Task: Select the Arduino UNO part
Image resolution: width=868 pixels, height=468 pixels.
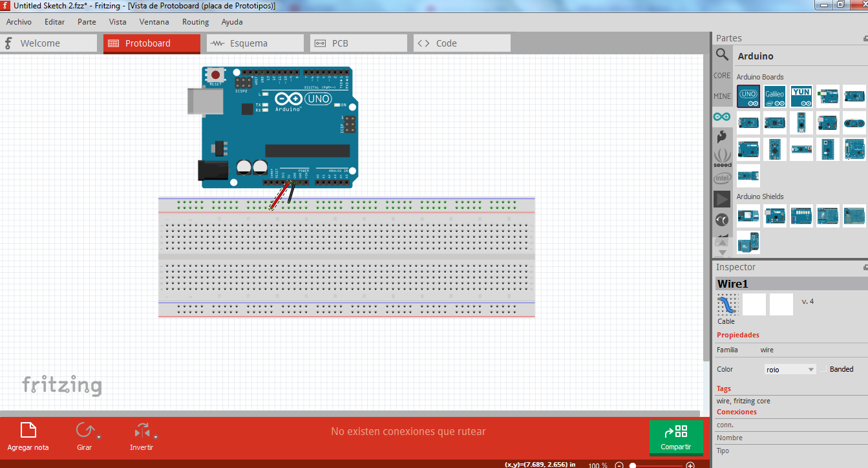Action: coord(748,96)
